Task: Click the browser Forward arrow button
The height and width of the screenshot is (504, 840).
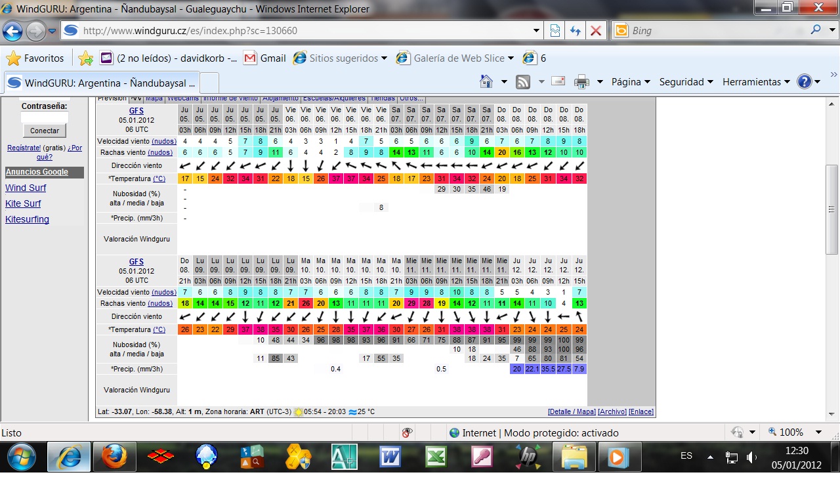Action: coord(35,31)
